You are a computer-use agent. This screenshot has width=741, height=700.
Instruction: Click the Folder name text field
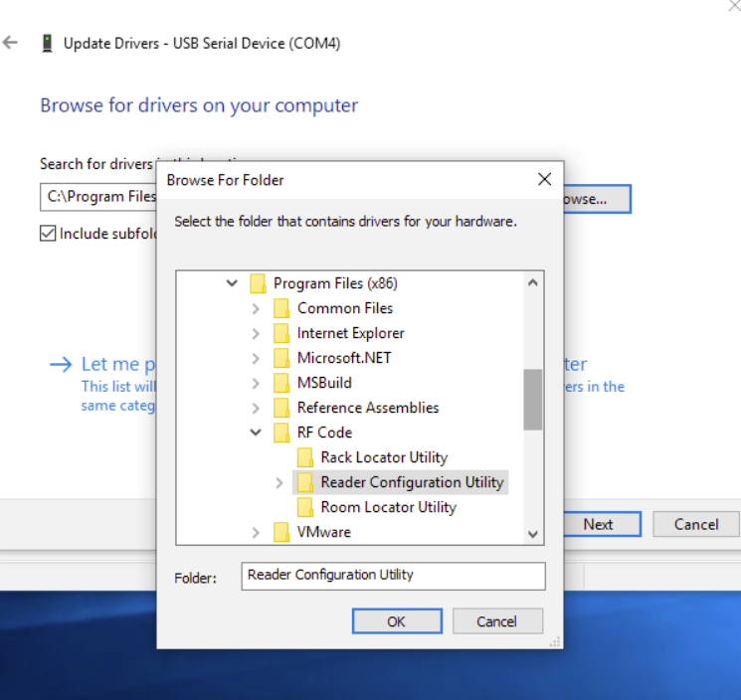[x=393, y=576]
